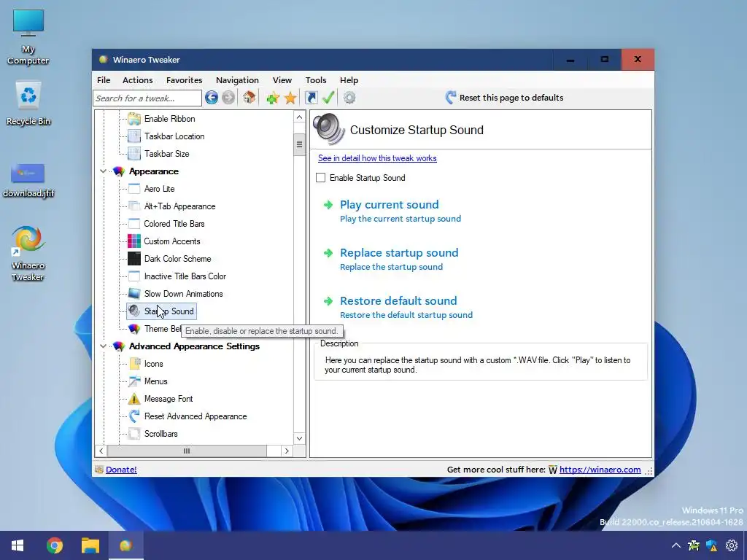
Task: Click the Reset this page arrow icon
Action: [x=450, y=98]
